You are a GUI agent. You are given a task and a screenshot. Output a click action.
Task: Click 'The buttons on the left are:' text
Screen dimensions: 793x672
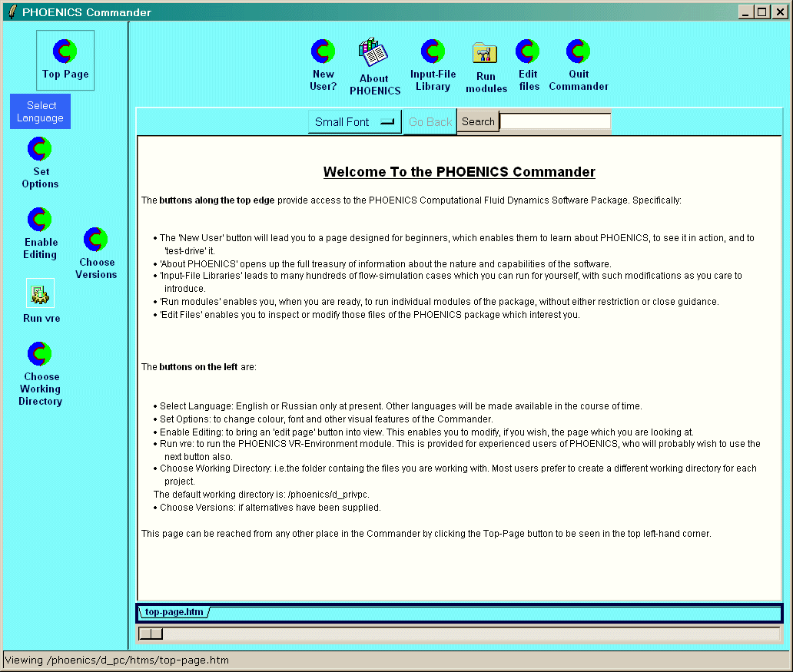point(199,367)
